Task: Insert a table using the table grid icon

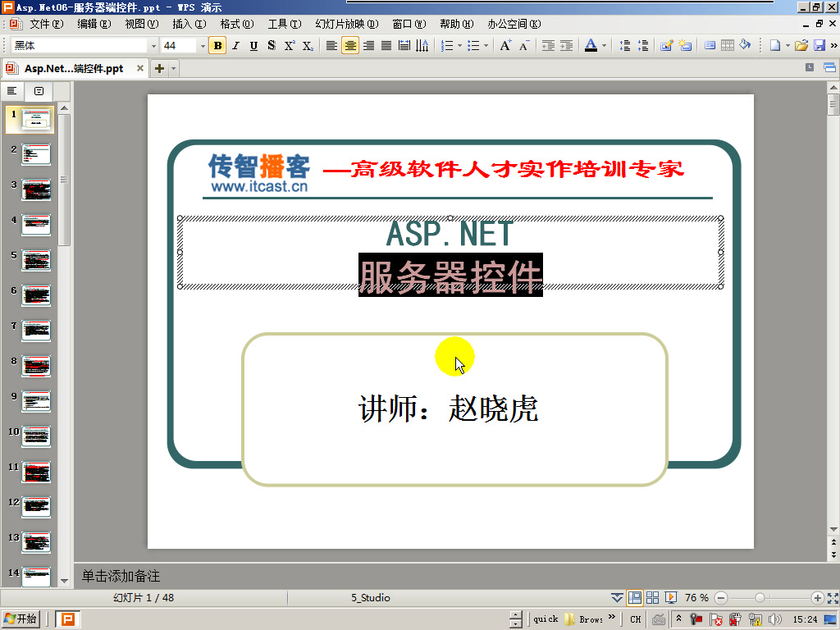Action: click(x=728, y=45)
